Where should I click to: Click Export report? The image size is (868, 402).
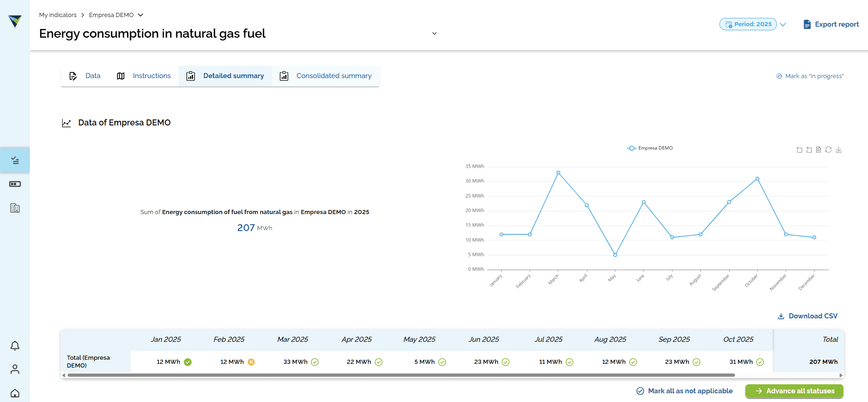click(x=831, y=24)
